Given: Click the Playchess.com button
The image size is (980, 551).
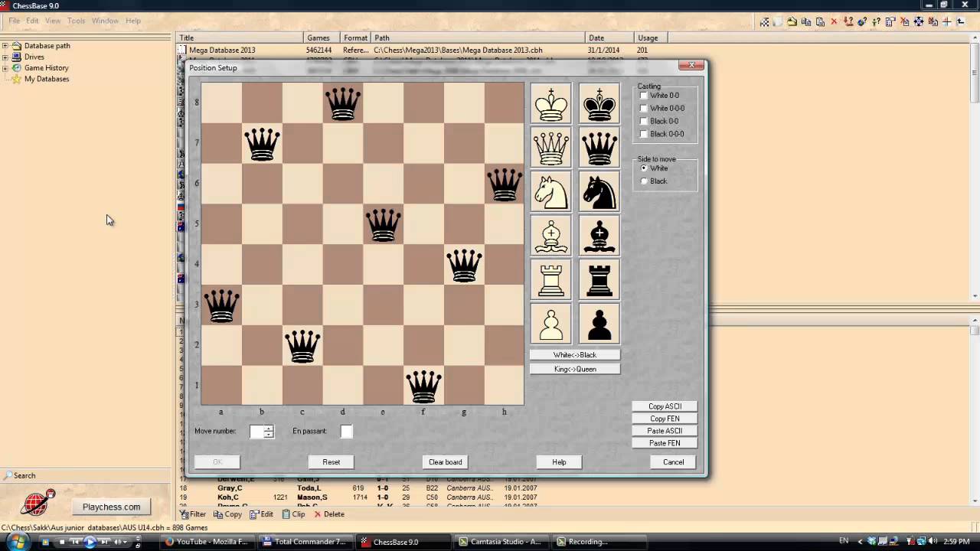Looking at the screenshot, I should (112, 507).
